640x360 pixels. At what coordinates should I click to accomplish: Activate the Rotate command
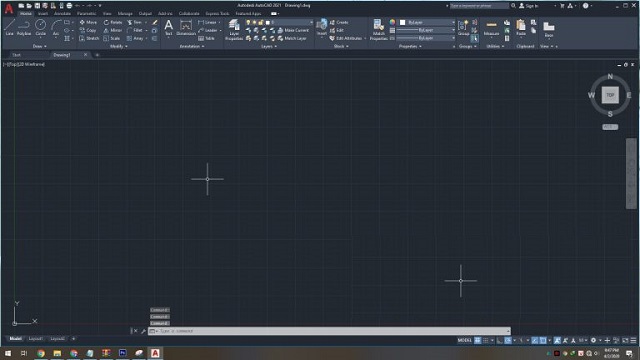pyautogui.click(x=113, y=22)
